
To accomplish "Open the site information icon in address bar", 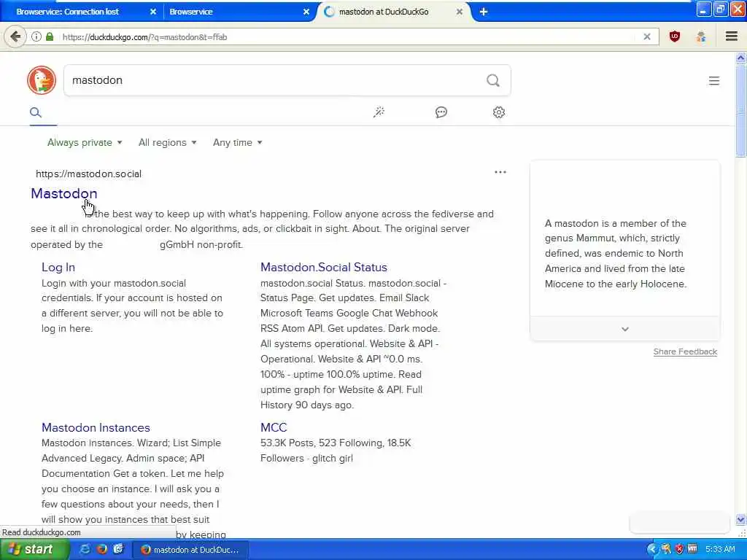I will pyautogui.click(x=36, y=36).
